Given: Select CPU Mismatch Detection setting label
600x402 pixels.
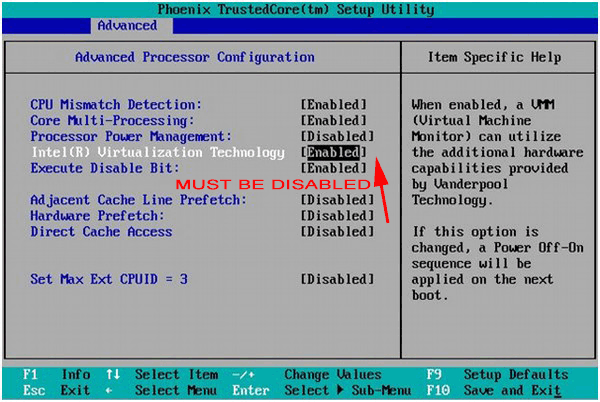Looking at the screenshot, I should [116, 104].
